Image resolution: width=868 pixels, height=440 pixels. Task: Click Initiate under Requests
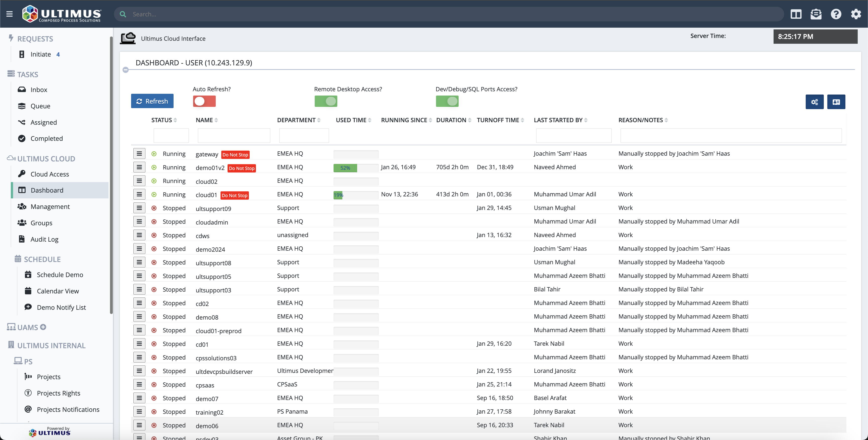coord(40,54)
